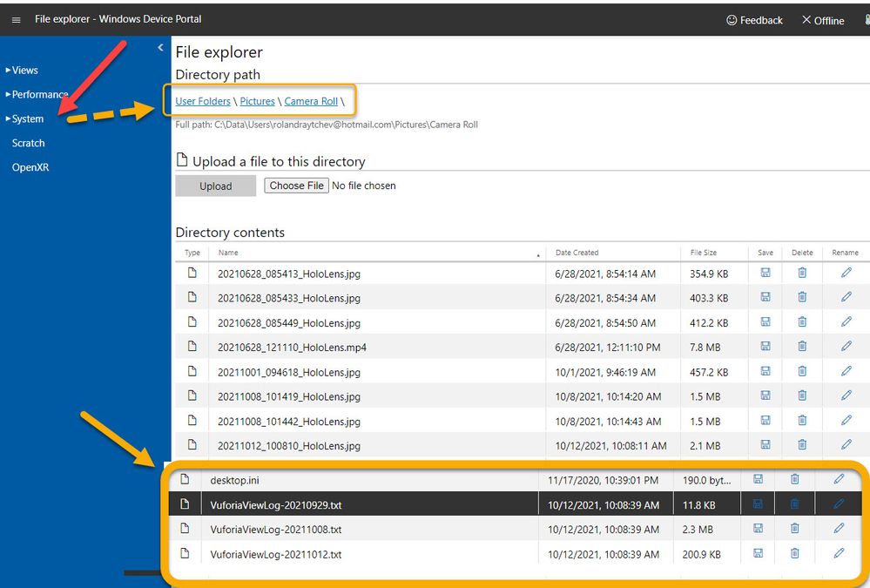Open OpenXR in the sidebar
Image resolution: width=870 pixels, height=588 pixels.
click(x=30, y=167)
